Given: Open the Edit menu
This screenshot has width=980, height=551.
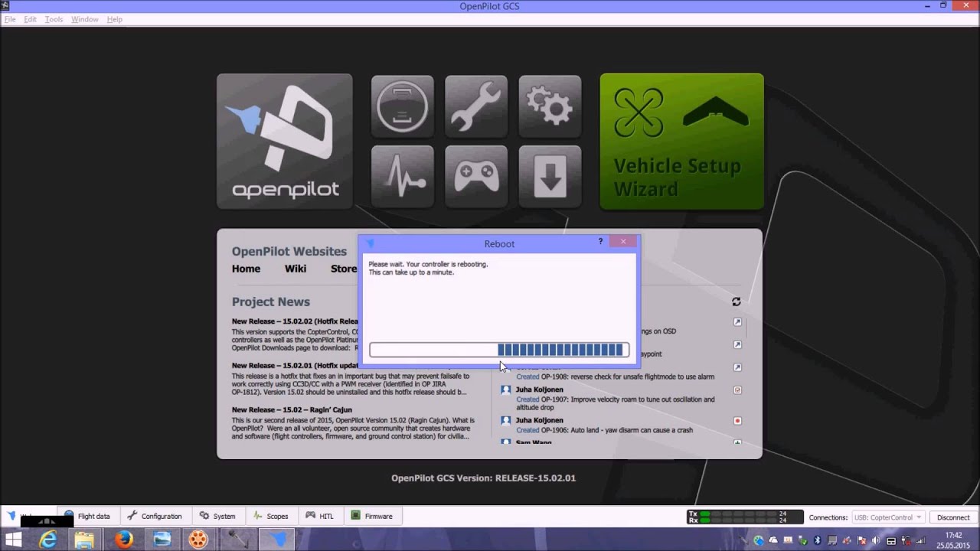Looking at the screenshot, I should pyautogui.click(x=30, y=19).
